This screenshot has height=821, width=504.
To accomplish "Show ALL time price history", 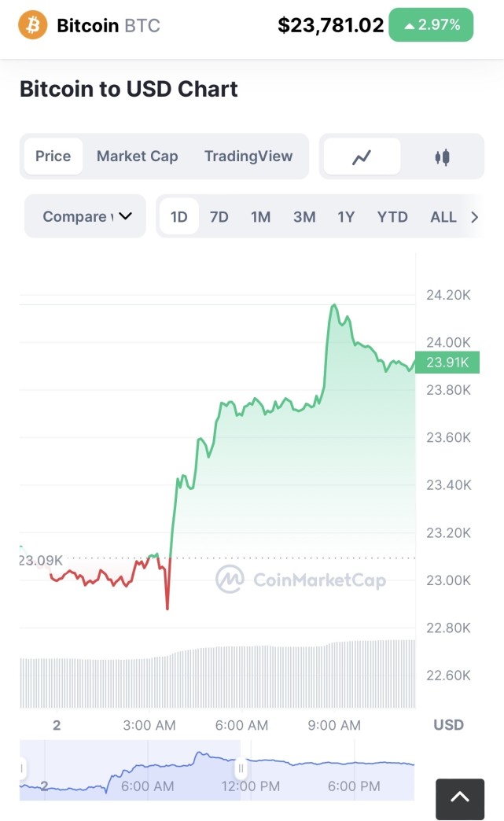I will tap(443, 216).
